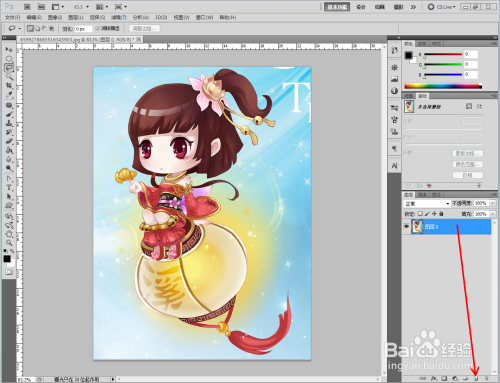Choose New Selection mode in options bar
Viewport: 500px width, 383px height.
coord(30,29)
